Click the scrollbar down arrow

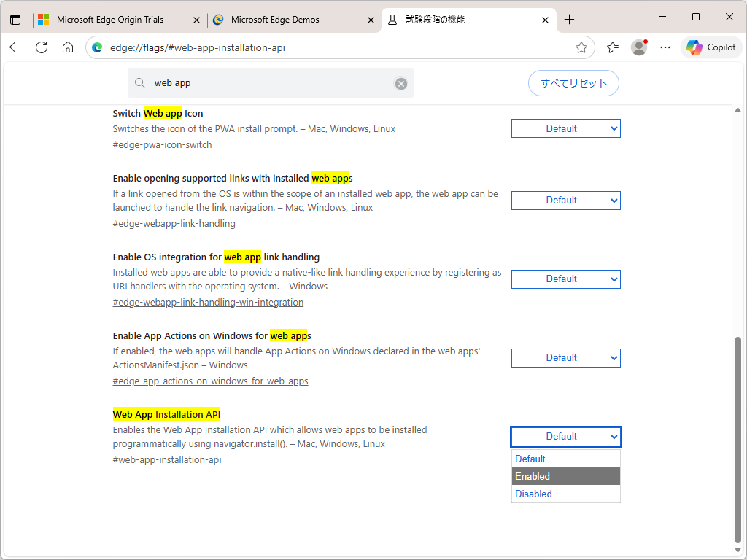[738, 550]
